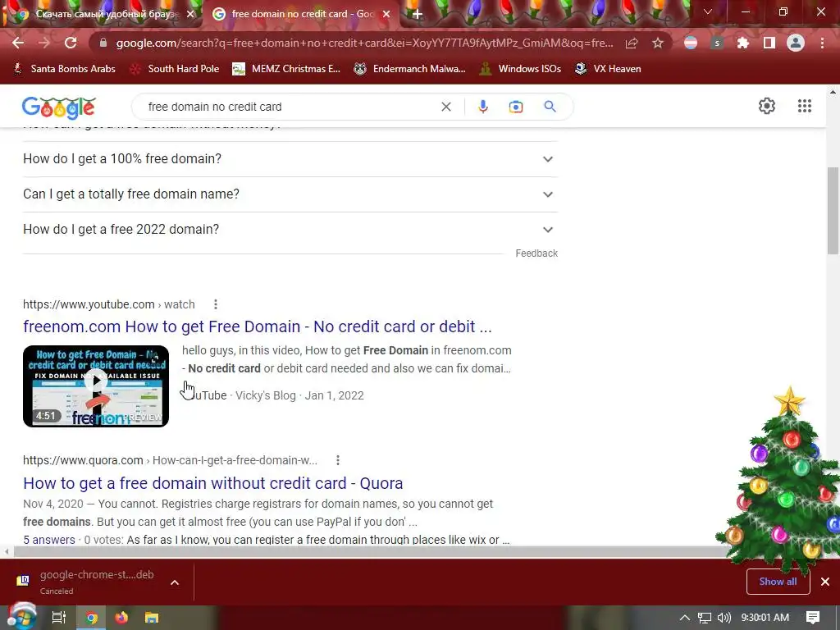Submit search with magnifier icon
This screenshot has width=840, height=630.
pos(550,107)
